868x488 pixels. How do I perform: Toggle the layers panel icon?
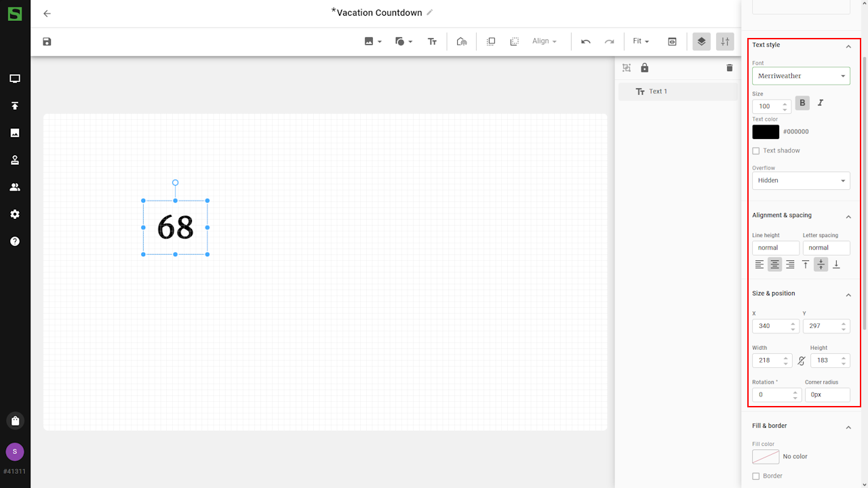coord(701,41)
